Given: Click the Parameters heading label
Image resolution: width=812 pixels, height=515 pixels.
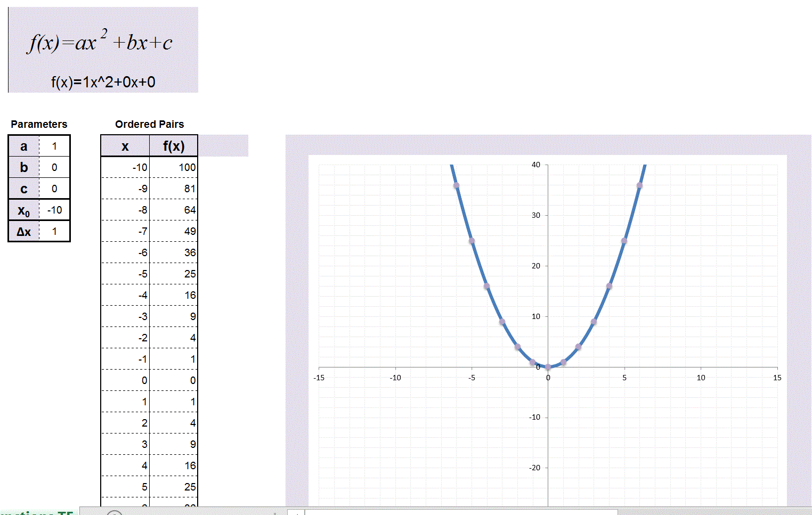Looking at the screenshot, I should tap(39, 124).
